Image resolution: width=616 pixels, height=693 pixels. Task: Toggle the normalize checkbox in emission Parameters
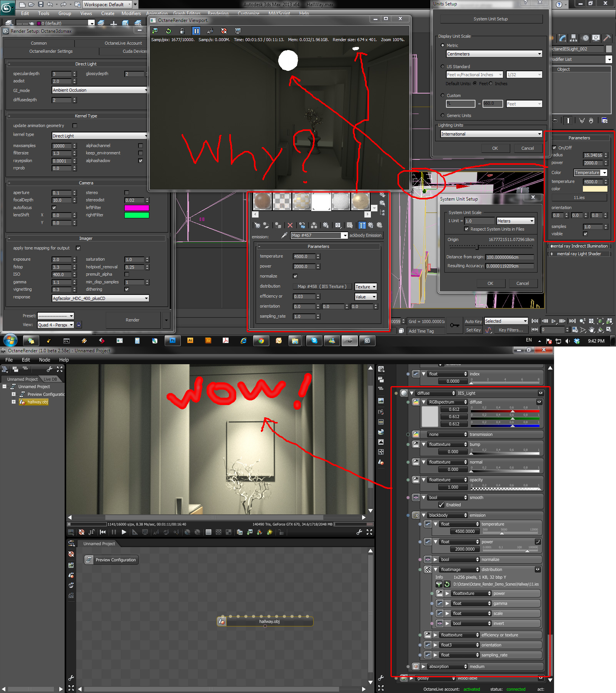(295, 276)
